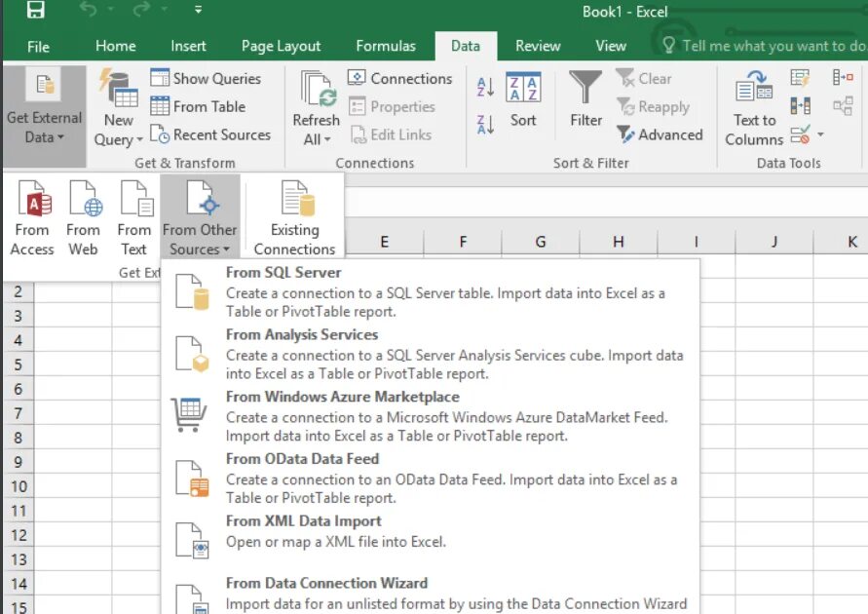Choose From OData Data Feed

coord(431,478)
